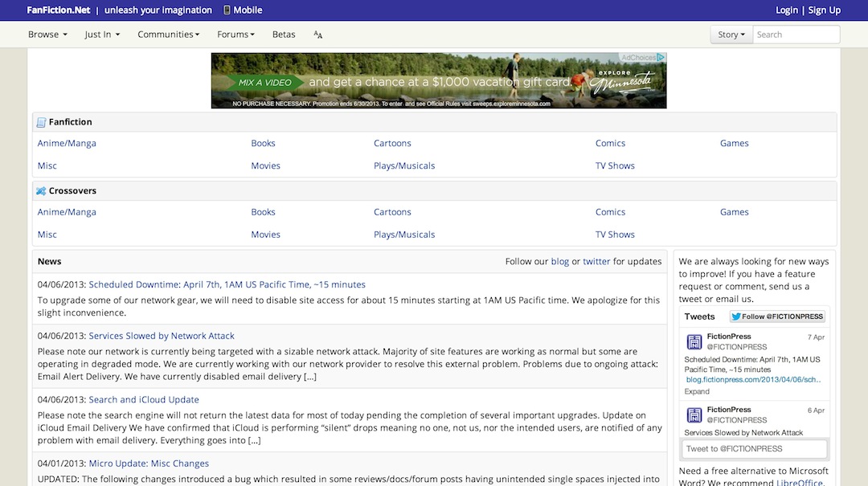Open the LibreOffice recommendation link
The image size is (868, 486).
coord(800,482)
